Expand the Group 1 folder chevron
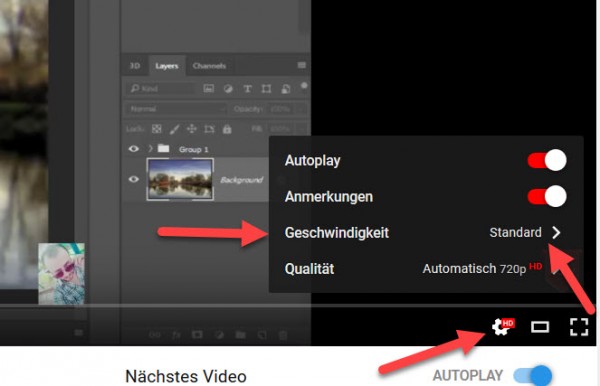 pyautogui.click(x=150, y=148)
